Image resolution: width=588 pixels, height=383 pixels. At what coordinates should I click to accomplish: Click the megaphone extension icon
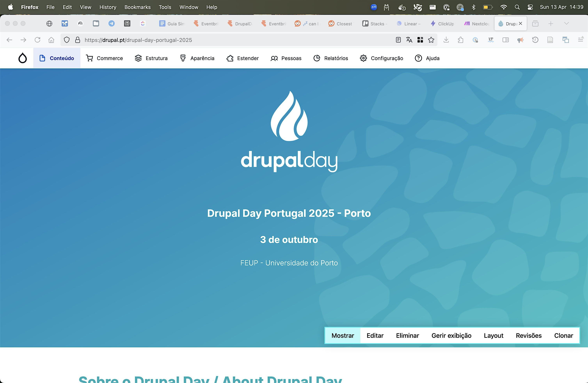click(x=520, y=40)
